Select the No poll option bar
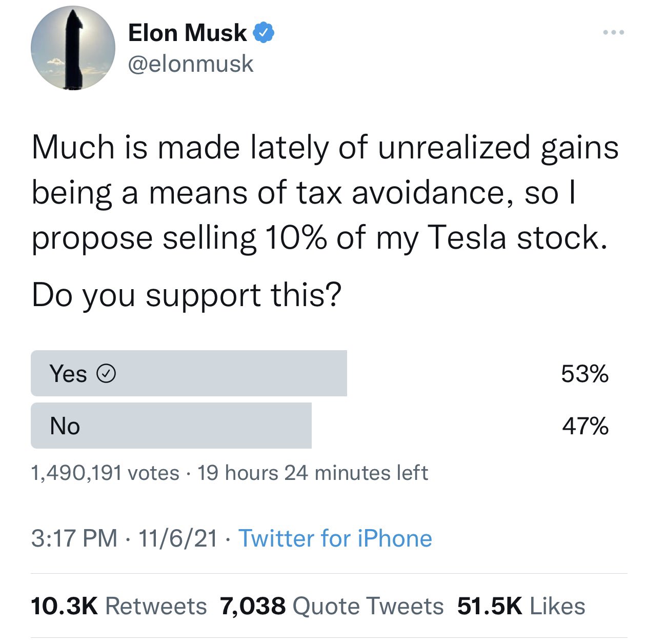646x644 pixels. click(171, 426)
